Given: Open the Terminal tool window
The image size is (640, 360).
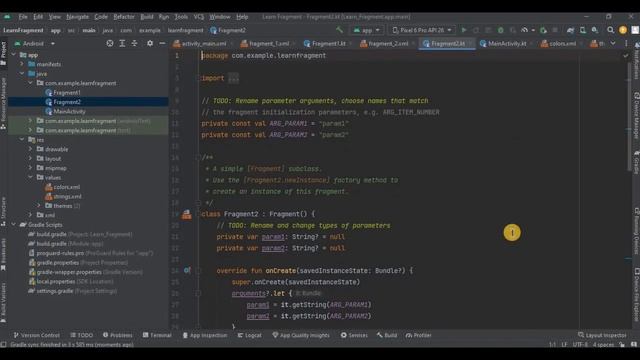Looking at the screenshot, I should (x=157, y=335).
